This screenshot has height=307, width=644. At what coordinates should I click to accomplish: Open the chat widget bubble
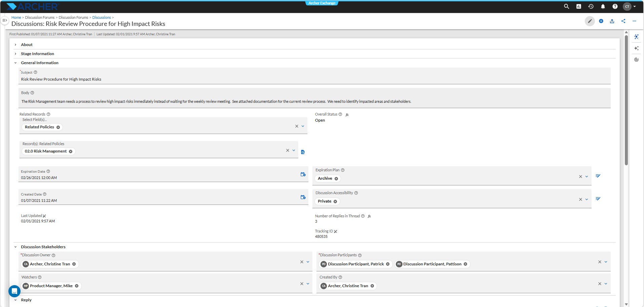(x=14, y=291)
